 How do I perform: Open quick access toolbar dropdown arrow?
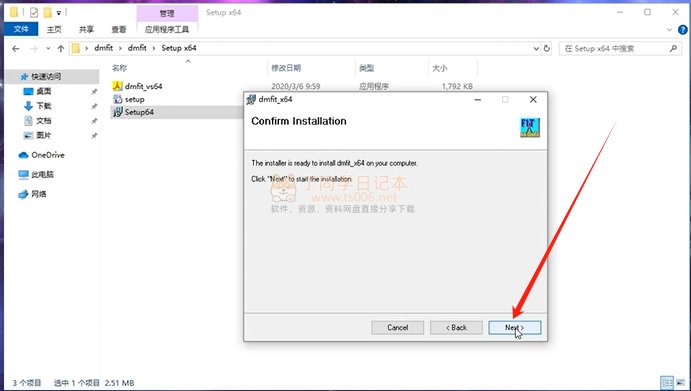(x=59, y=13)
